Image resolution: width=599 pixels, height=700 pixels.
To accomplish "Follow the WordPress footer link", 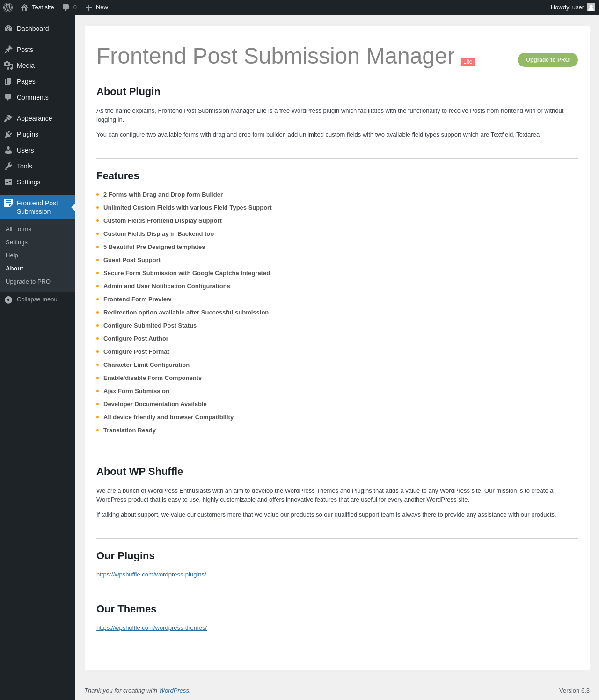I will coord(174,691).
